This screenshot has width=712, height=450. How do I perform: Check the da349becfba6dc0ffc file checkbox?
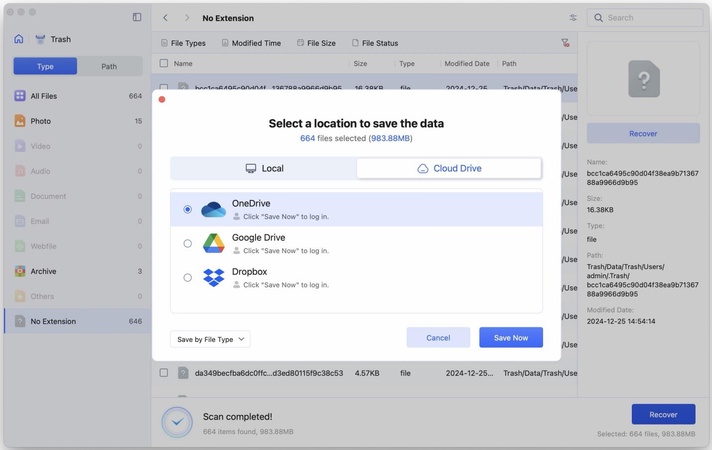(164, 373)
